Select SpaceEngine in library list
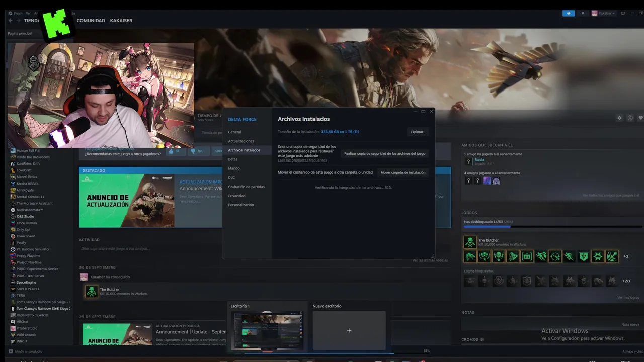This screenshot has width=644, height=362. [x=26, y=282]
